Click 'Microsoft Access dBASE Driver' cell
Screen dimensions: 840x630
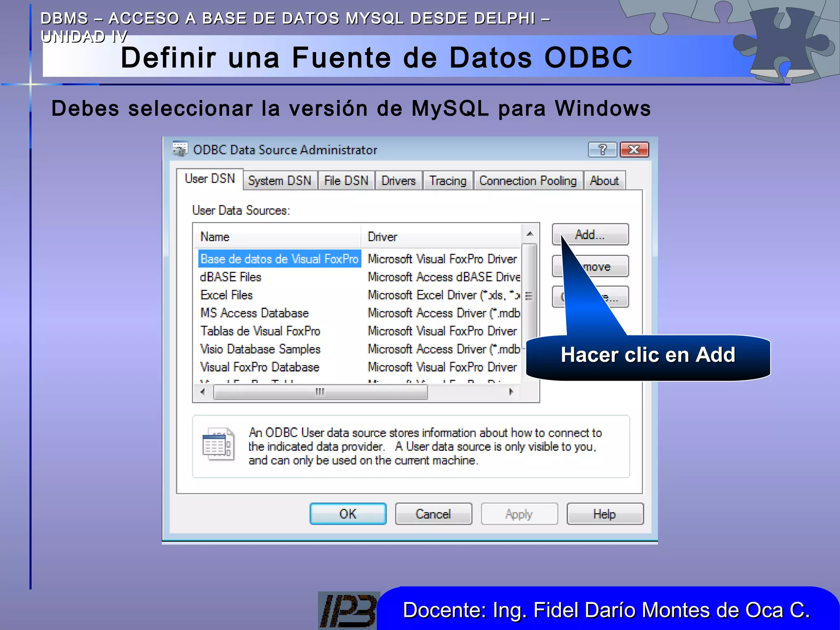pos(444,277)
